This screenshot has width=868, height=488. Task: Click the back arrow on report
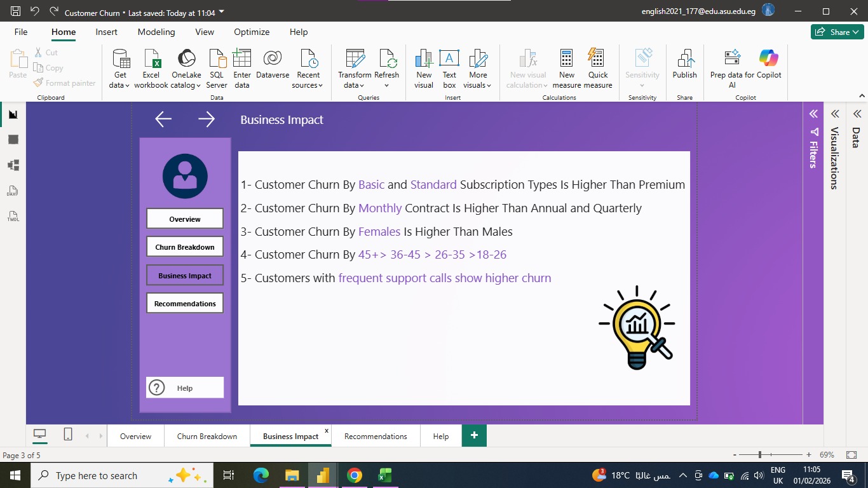click(163, 119)
